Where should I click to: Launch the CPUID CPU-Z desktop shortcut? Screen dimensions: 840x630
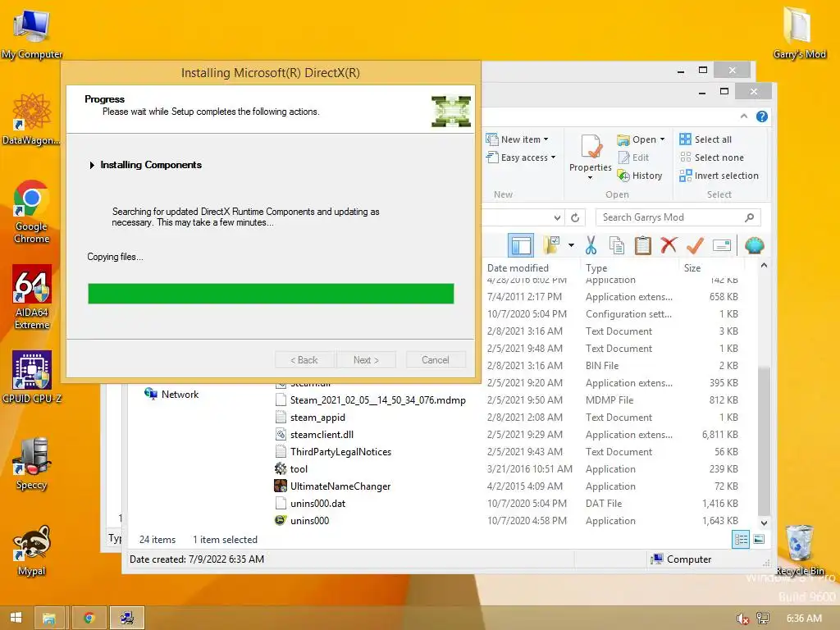[32, 377]
